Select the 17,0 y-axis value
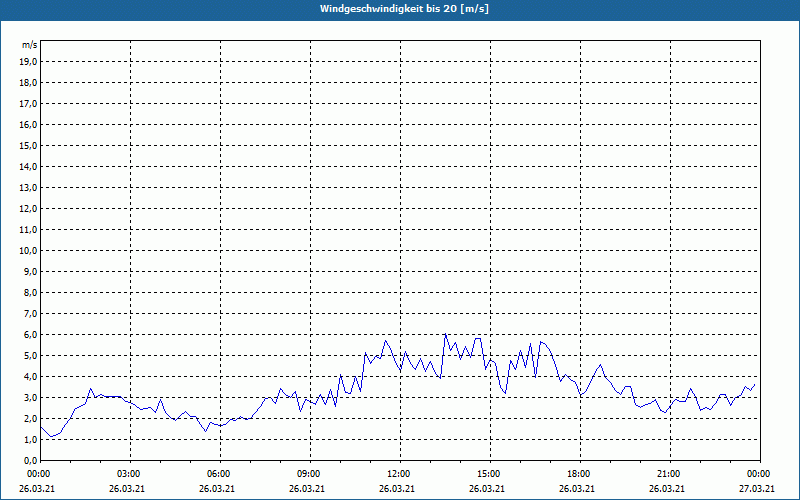Image resolution: width=800 pixels, height=500 pixels. (28, 104)
